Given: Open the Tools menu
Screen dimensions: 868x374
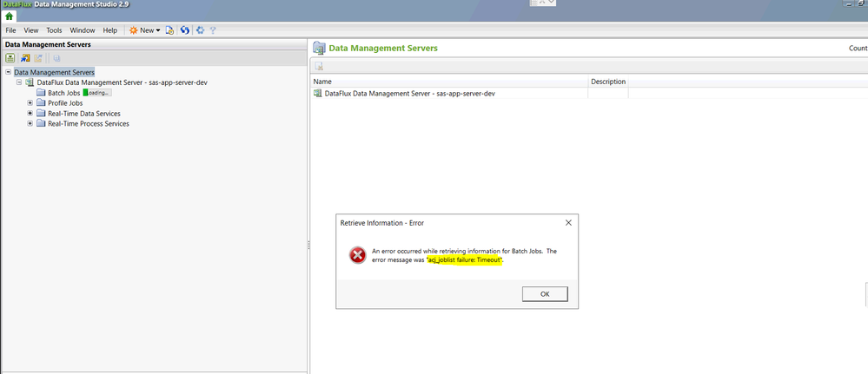Looking at the screenshot, I should (x=54, y=30).
